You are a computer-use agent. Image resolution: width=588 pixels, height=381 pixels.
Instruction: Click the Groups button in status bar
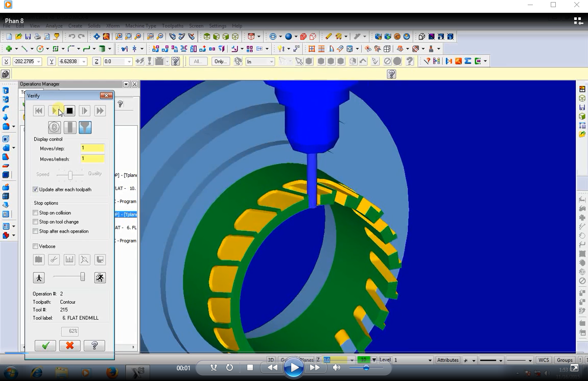[565, 360]
